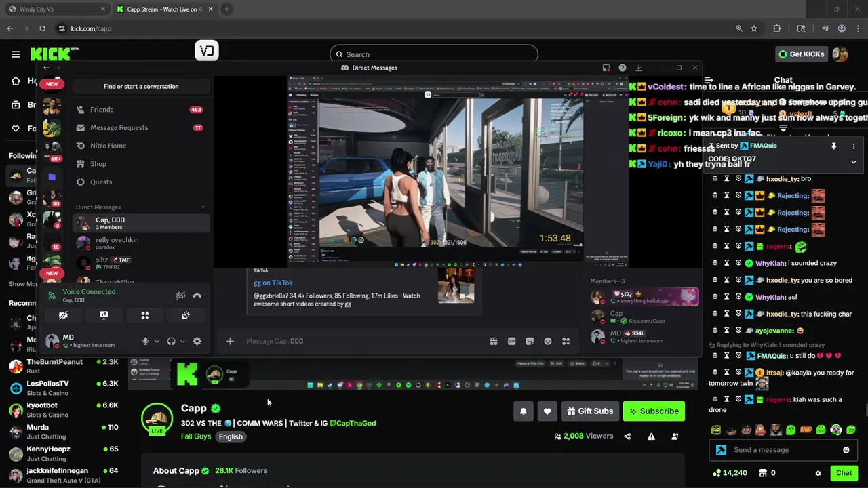
Task: Open chat settings gear icon
Action: [818, 473]
